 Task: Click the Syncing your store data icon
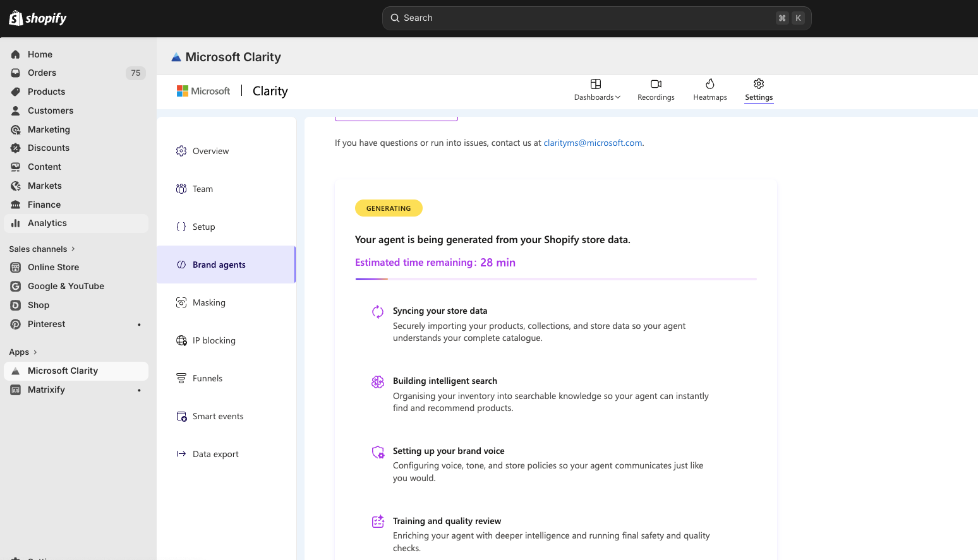pyautogui.click(x=378, y=312)
